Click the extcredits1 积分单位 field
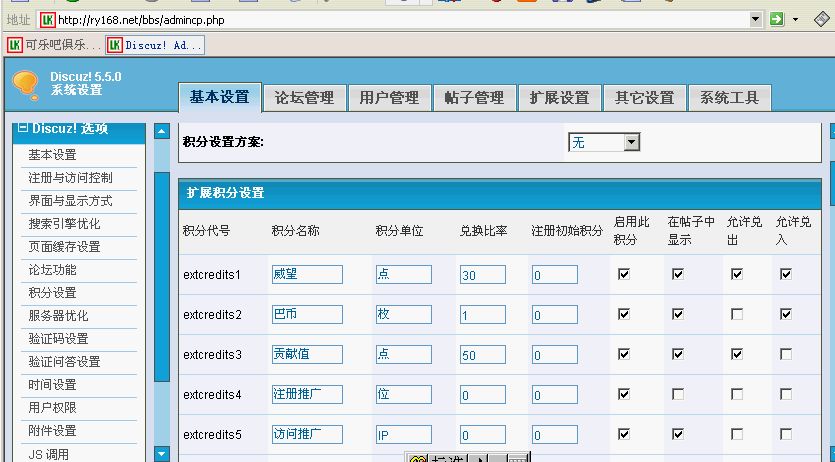This screenshot has height=462, width=835. tap(404, 275)
